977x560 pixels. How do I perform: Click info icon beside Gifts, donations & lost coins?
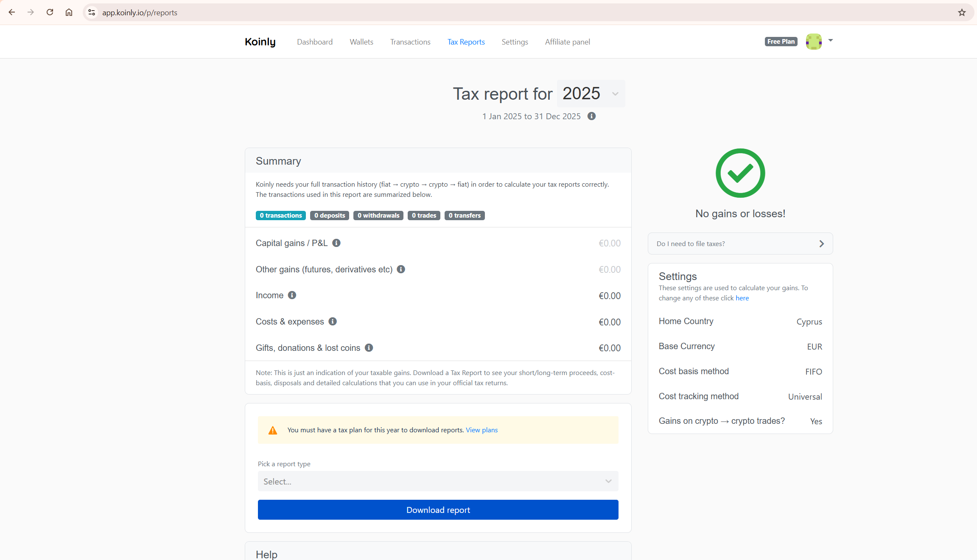point(368,347)
